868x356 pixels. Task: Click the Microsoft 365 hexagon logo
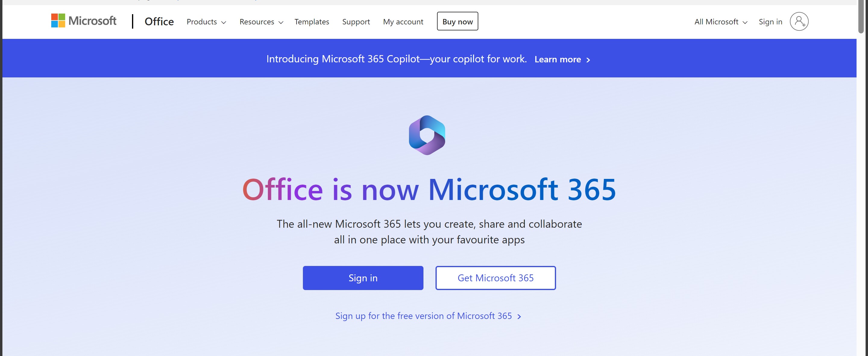click(427, 135)
